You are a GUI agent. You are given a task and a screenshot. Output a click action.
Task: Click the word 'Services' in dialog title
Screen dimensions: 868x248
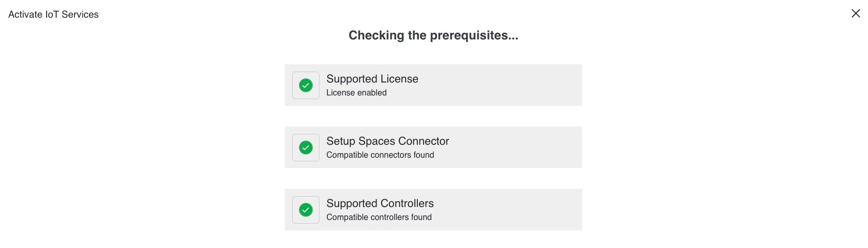click(80, 15)
